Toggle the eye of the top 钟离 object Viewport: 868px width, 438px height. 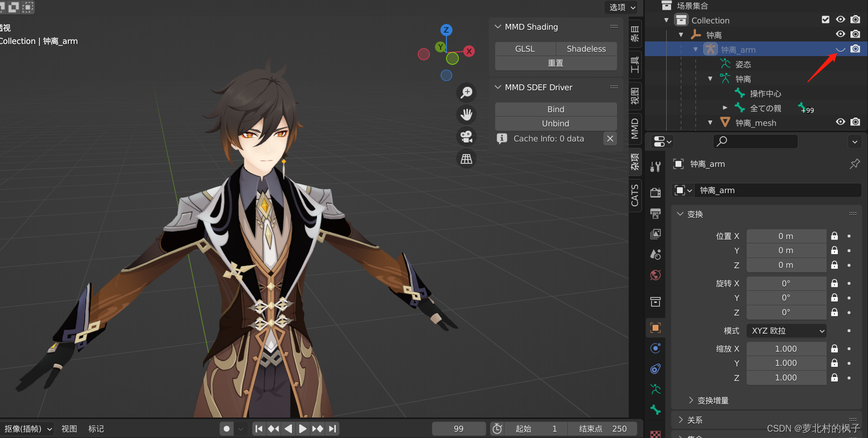840,34
